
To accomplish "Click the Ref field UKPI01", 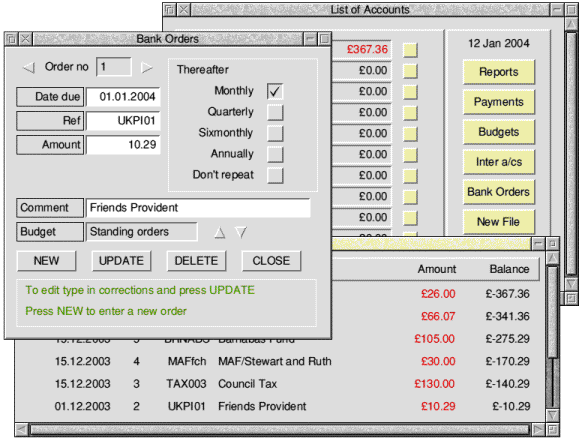I will coord(123,121).
